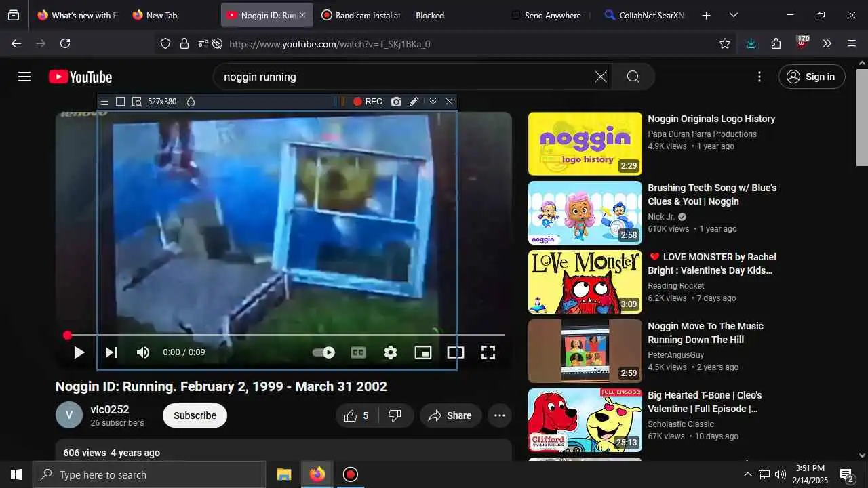
Task: Collapse Bandicam toolbar with double chevron
Action: 433,102
